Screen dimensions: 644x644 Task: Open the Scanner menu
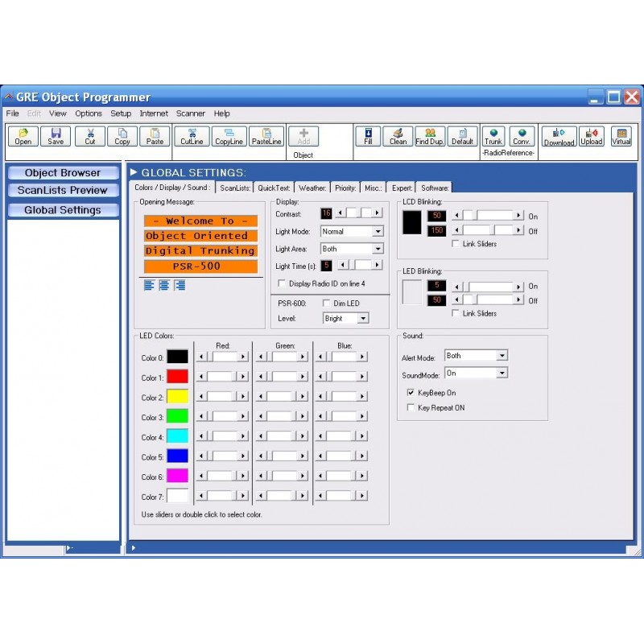click(191, 114)
